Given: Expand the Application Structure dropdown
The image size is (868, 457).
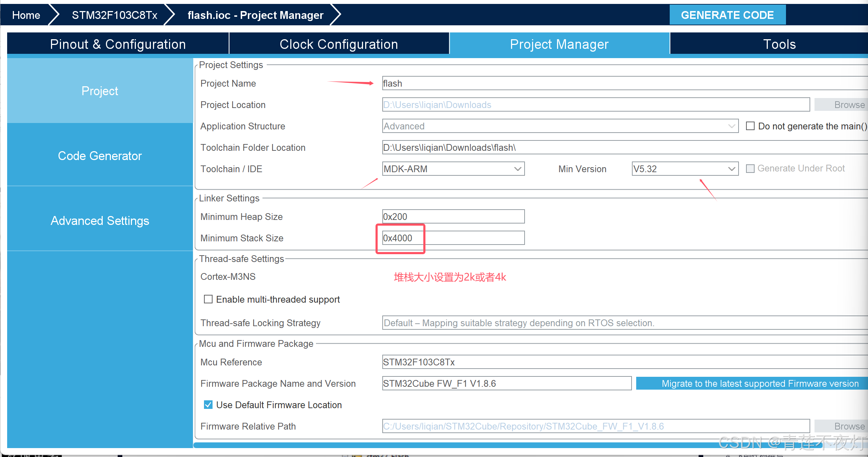Looking at the screenshot, I should pos(560,126).
